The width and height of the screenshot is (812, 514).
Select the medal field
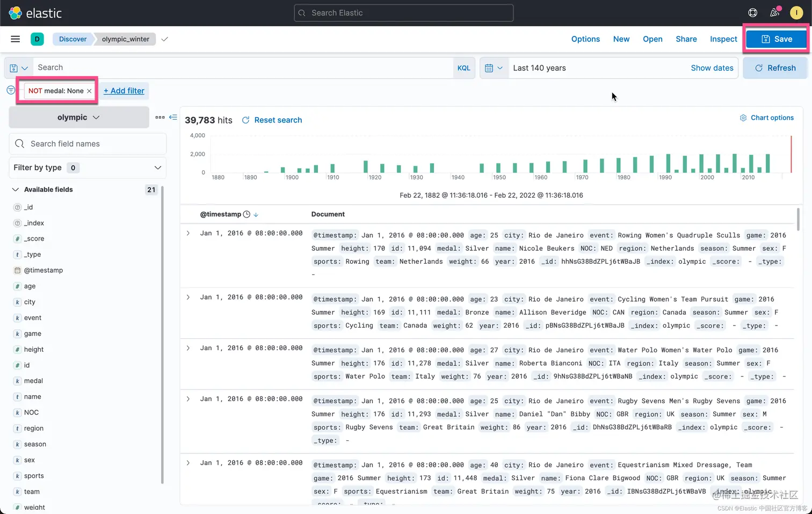33,381
